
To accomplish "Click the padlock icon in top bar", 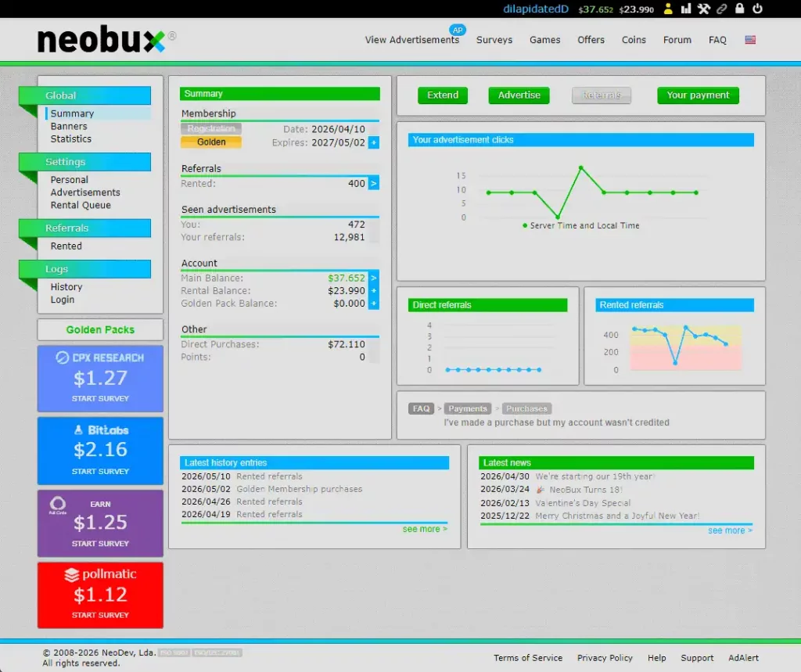I will (x=739, y=8).
